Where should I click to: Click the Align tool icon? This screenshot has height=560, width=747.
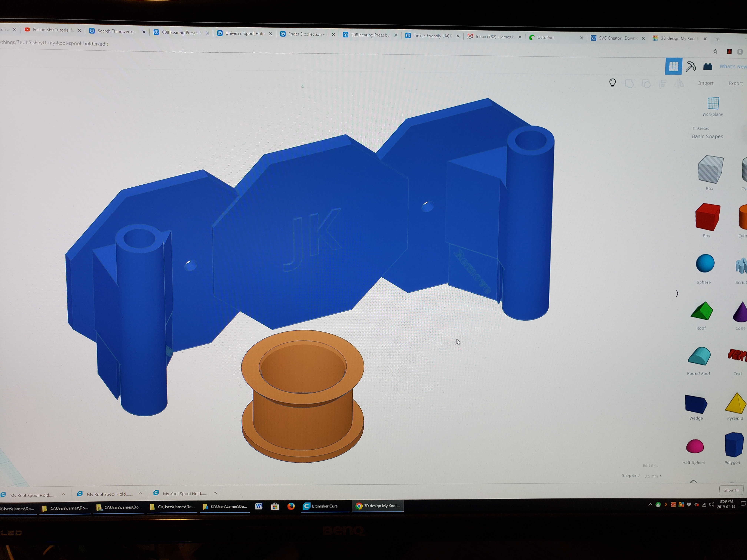click(663, 83)
